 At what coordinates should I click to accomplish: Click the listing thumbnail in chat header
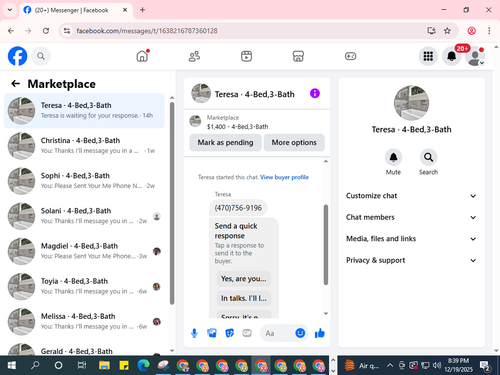[201, 93]
